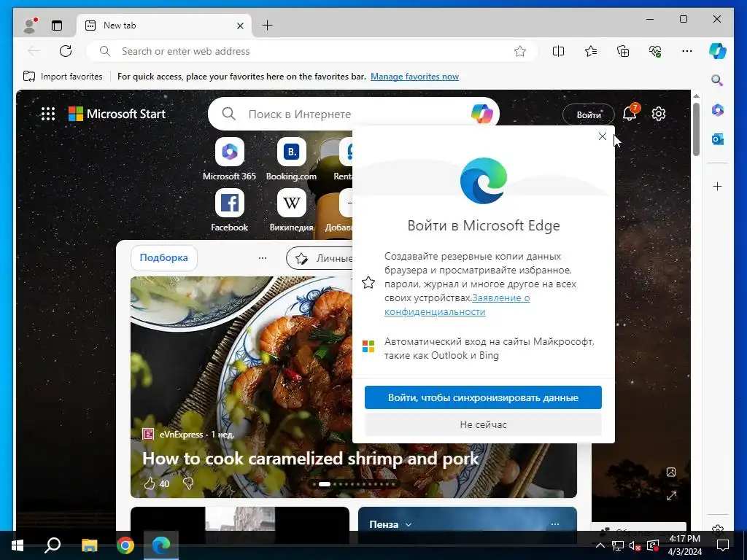Select the Подборка tab
Viewport: 747px width, 560px height.
pyautogui.click(x=163, y=257)
